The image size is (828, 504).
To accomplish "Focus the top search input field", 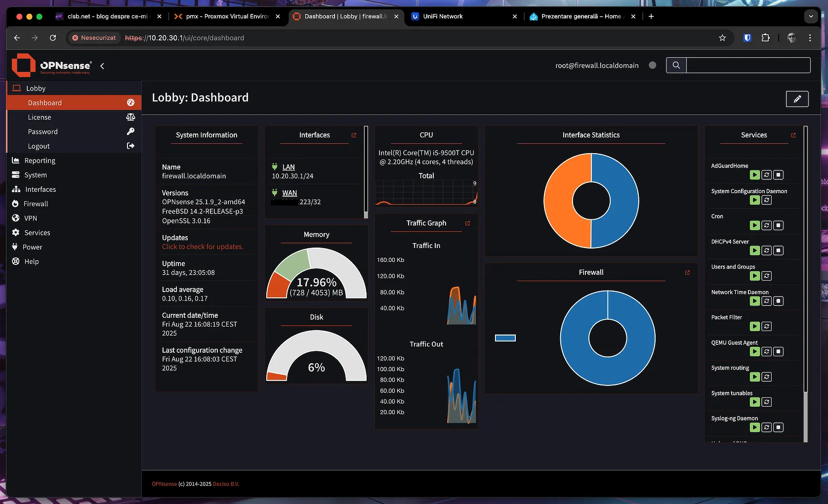I will (748, 65).
